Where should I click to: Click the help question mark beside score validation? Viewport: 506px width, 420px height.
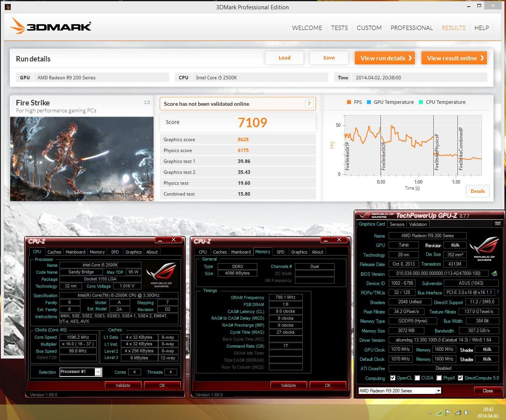tap(309, 103)
